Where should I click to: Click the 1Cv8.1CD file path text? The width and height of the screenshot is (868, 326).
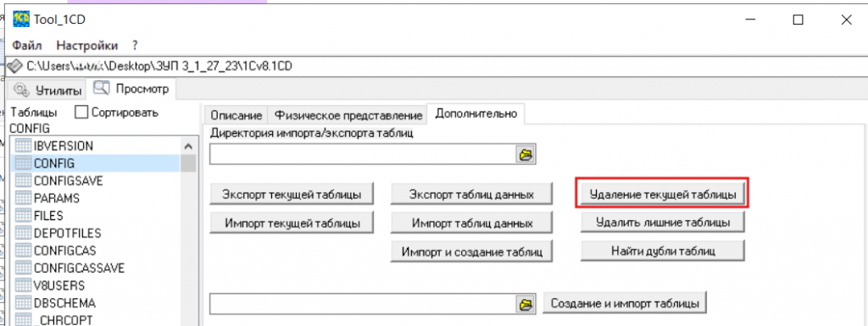(159, 66)
